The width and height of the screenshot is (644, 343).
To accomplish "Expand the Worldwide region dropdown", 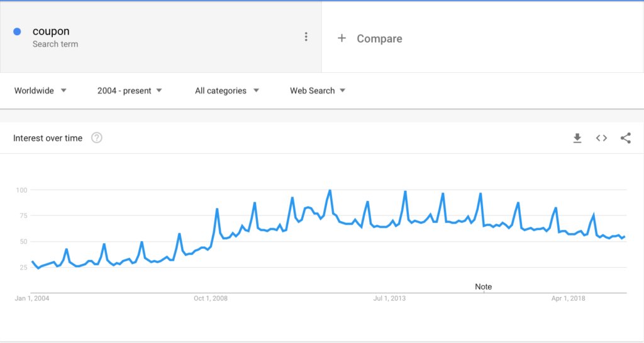I will pos(40,90).
